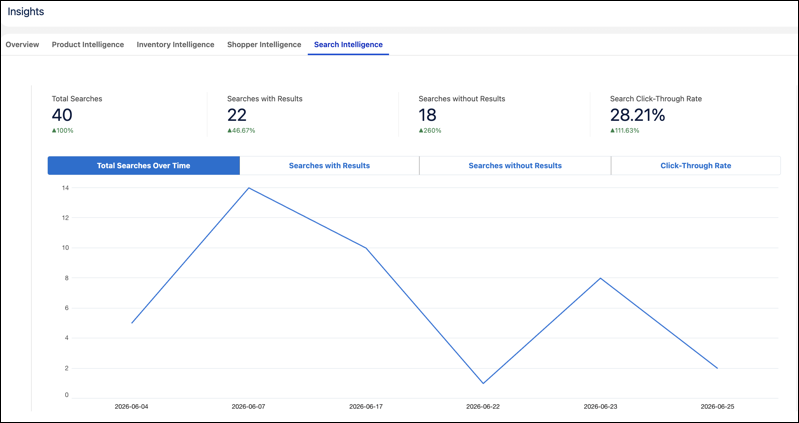The width and height of the screenshot is (799, 423).
Task: Click the Searches without Results value 18
Action: coord(428,115)
